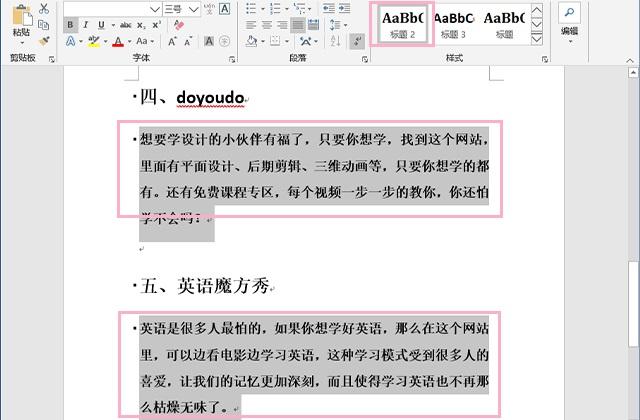Toggle Underline formatting

pos(101,25)
